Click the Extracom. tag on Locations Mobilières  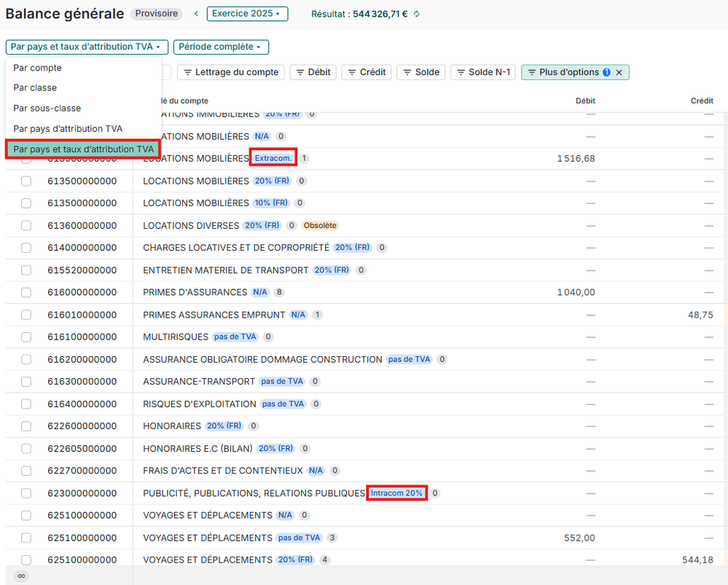click(x=273, y=158)
